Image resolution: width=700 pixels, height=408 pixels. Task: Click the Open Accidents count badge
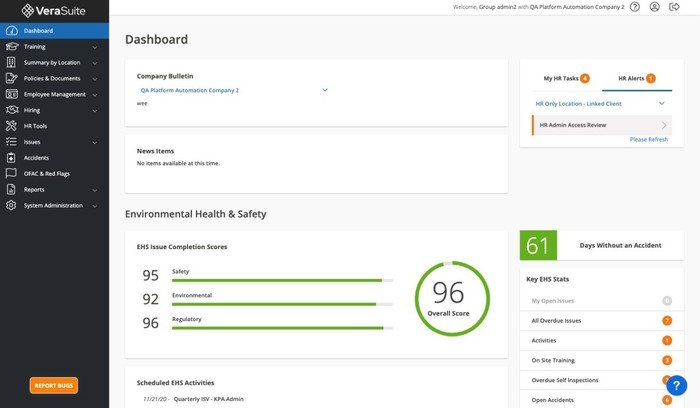pos(667,400)
